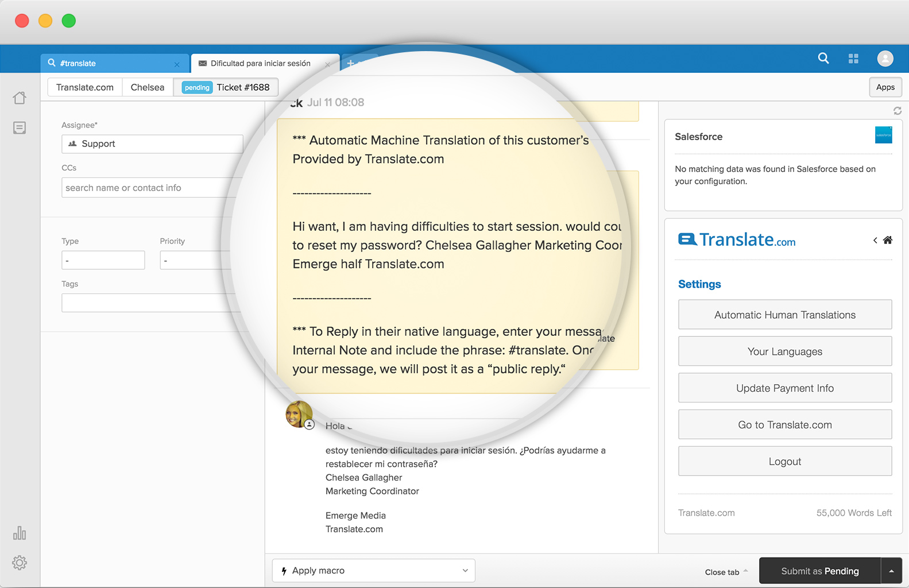
Task: Close the #translate search tab
Action: click(x=177, y=64)
